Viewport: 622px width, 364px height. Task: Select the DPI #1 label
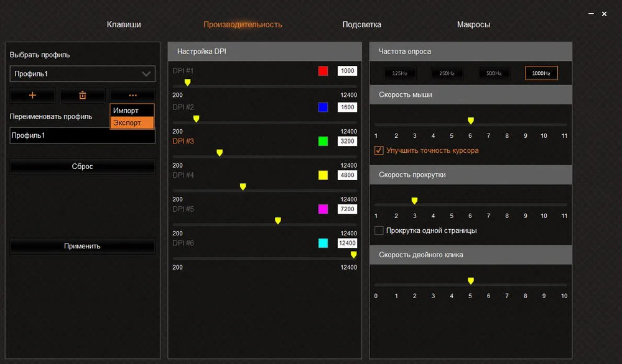[183, 71]
